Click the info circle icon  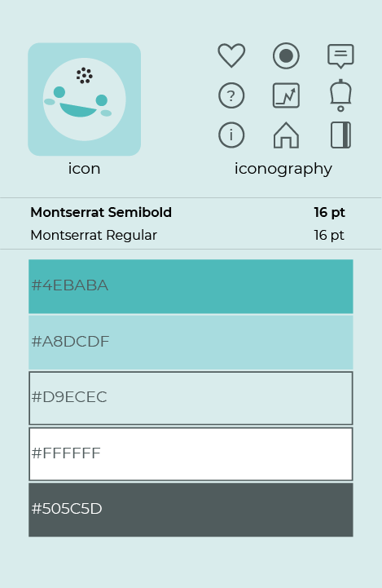point(231,135)
